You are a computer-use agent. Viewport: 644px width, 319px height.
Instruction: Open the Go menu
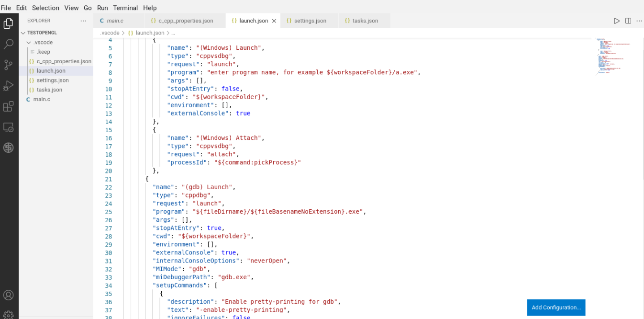pyautogui.click(x=88, y=8)
